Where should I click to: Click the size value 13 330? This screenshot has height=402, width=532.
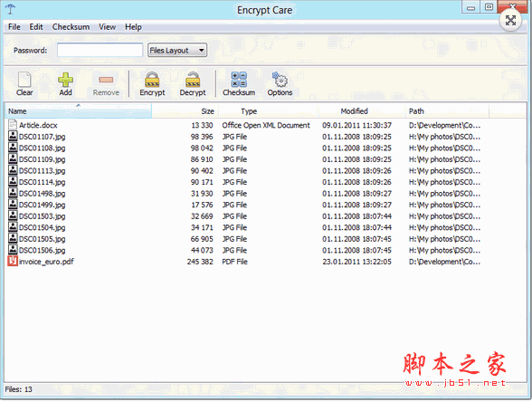[203, 125]
